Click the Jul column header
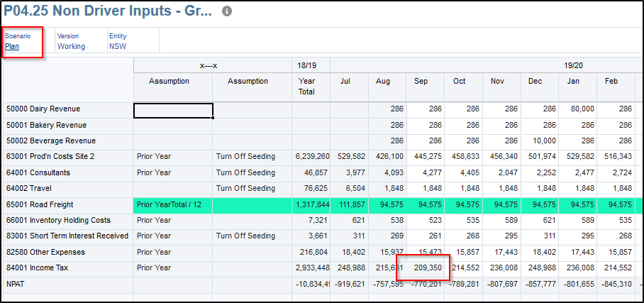This screenshot has width=644, height=303. tap(349, 87)
